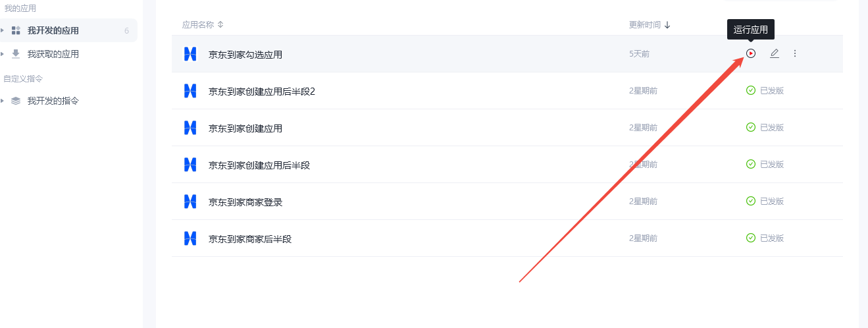Open the 京东到家创建应用 app name
The image size is (868, 328).
245,128
